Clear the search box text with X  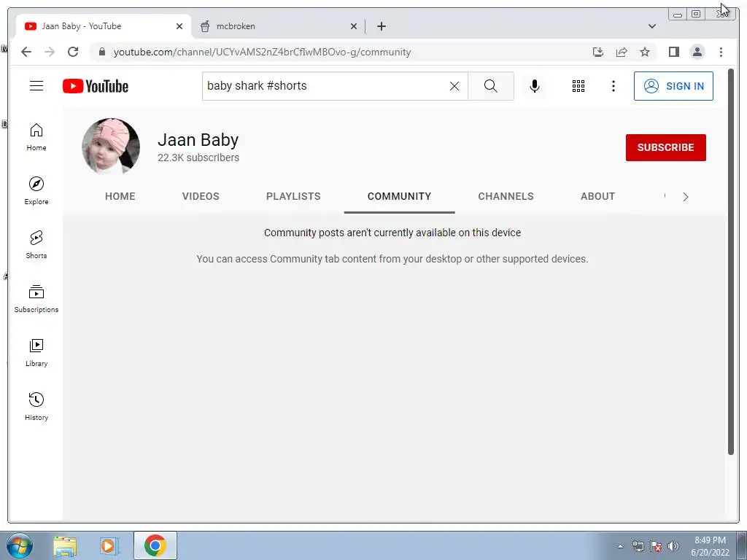454,86
